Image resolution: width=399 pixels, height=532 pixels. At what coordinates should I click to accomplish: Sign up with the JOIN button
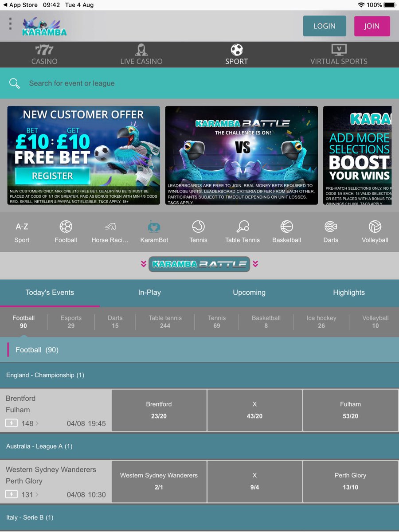click(372, 26)
